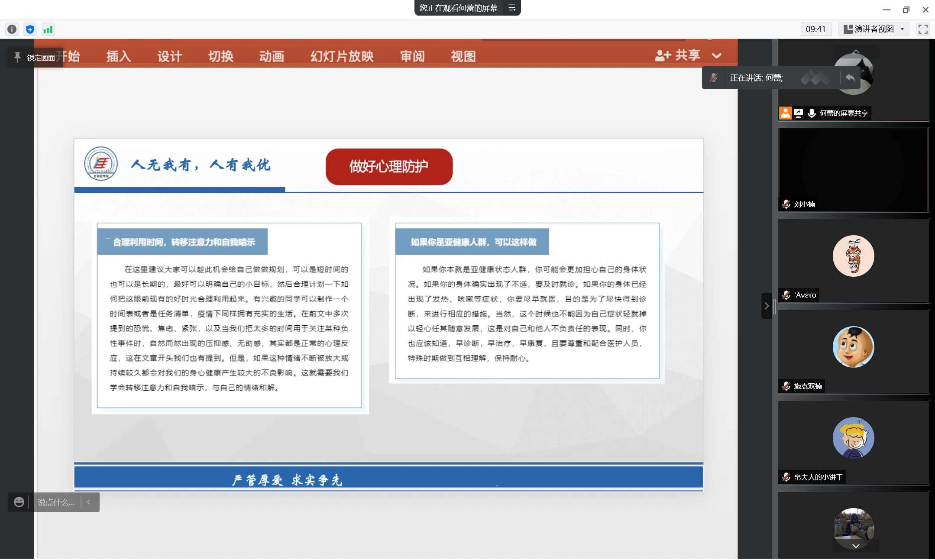Click the meeting info icon
Viewport: 935px width, 560px height.
point(12,29)
